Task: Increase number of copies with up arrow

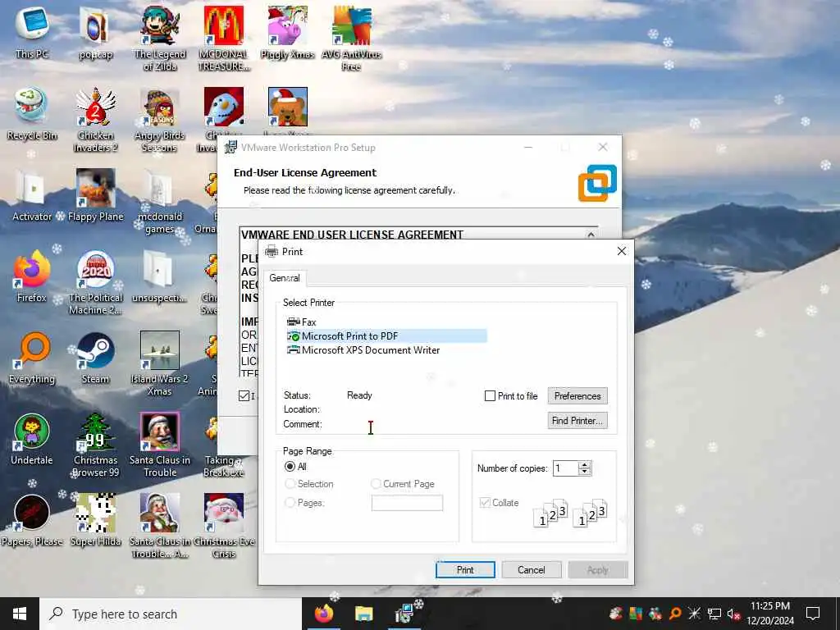Action: 584,464
